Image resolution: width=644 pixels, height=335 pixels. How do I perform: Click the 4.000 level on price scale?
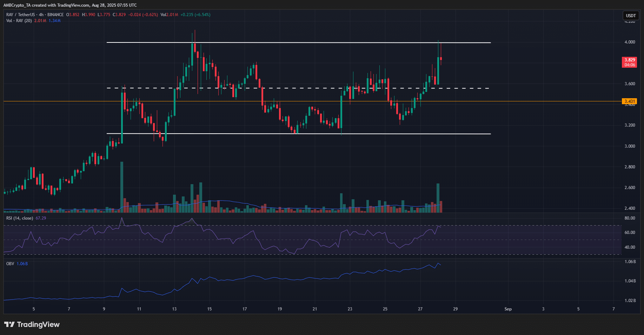tap(630, 42)
